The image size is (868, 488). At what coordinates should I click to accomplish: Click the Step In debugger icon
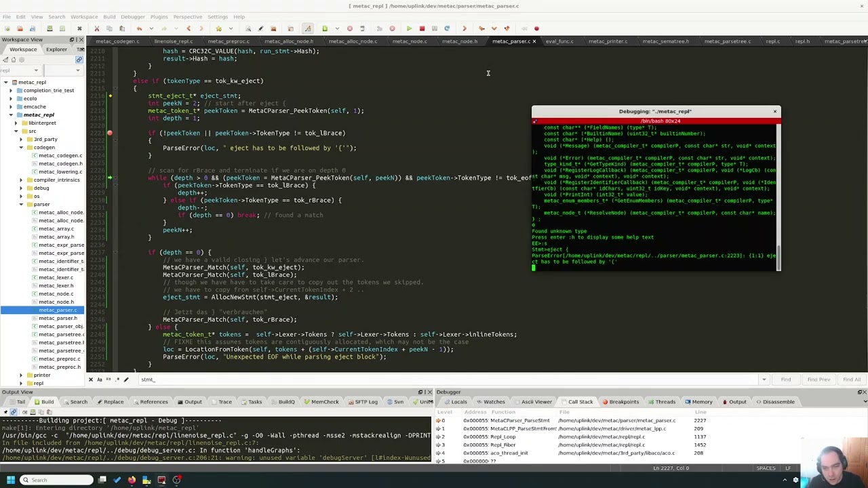(x=481, y=28)
